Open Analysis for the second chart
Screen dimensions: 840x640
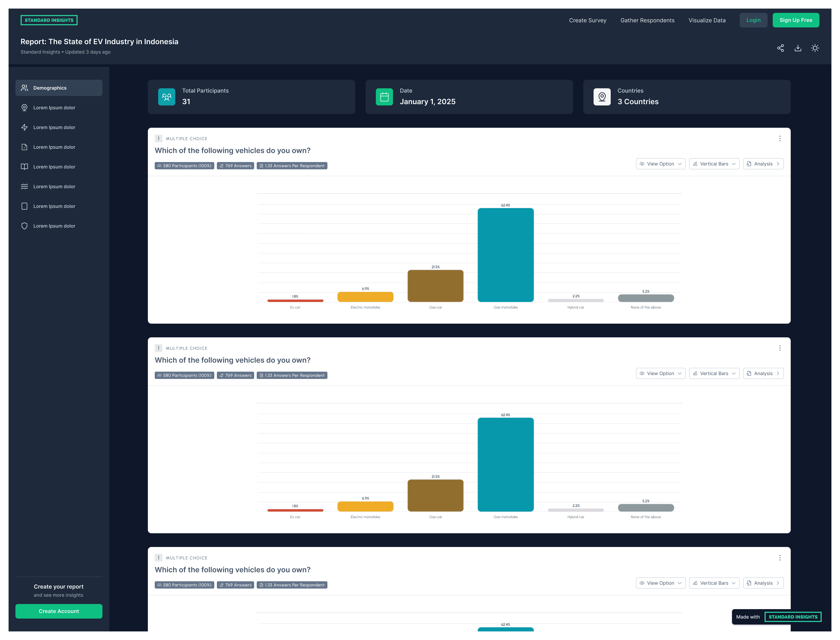[763, 373]
